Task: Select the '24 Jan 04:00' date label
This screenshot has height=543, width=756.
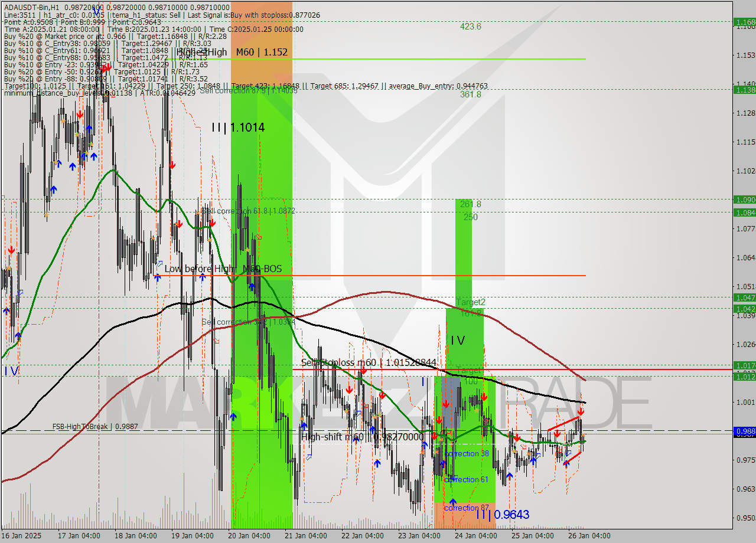Action: 477,536
